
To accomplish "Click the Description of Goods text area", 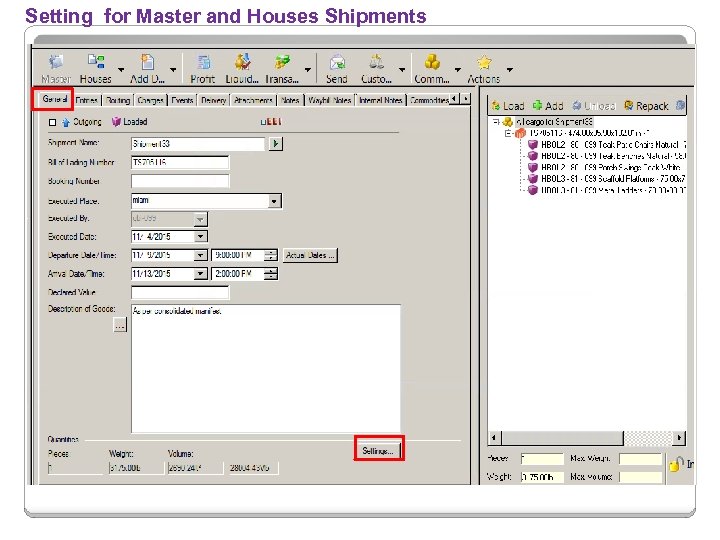I will [x=266, y=368].
